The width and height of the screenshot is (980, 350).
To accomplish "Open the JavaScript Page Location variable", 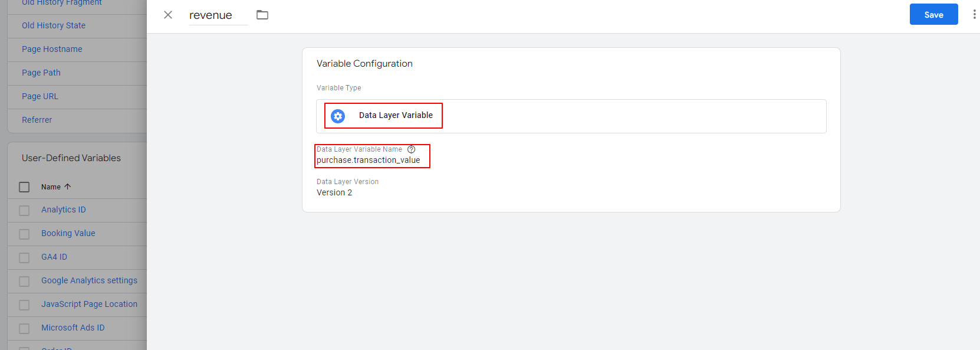I will [x=89, y=304].
